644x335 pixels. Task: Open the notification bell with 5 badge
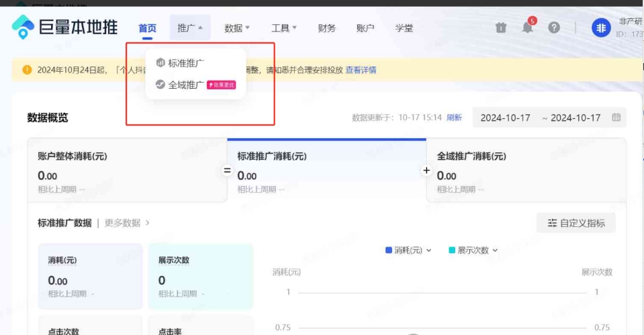(x=528, y=28)
